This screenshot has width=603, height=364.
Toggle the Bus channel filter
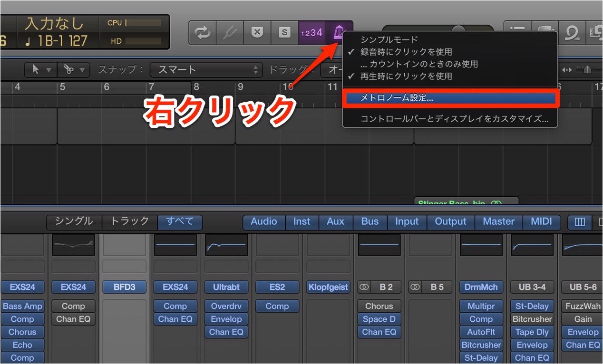370,221
